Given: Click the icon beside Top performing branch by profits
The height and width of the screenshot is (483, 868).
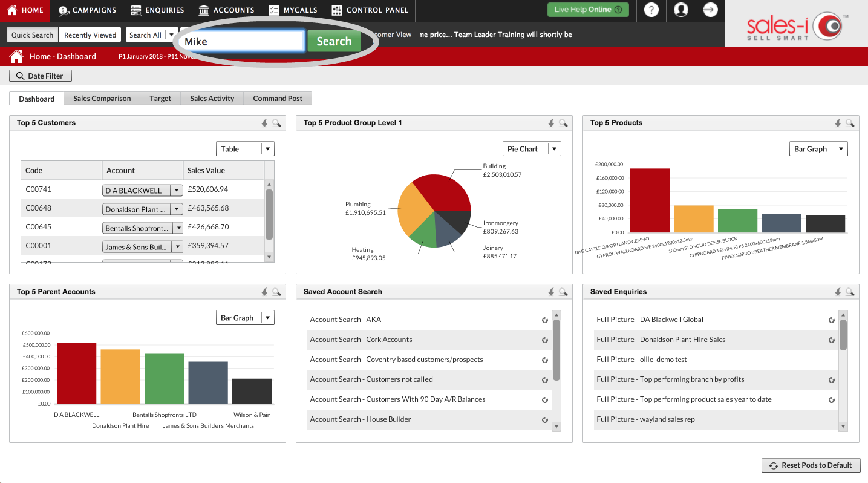Looking at the screenshot, I should pyautogui.click(x=832, y=380).
